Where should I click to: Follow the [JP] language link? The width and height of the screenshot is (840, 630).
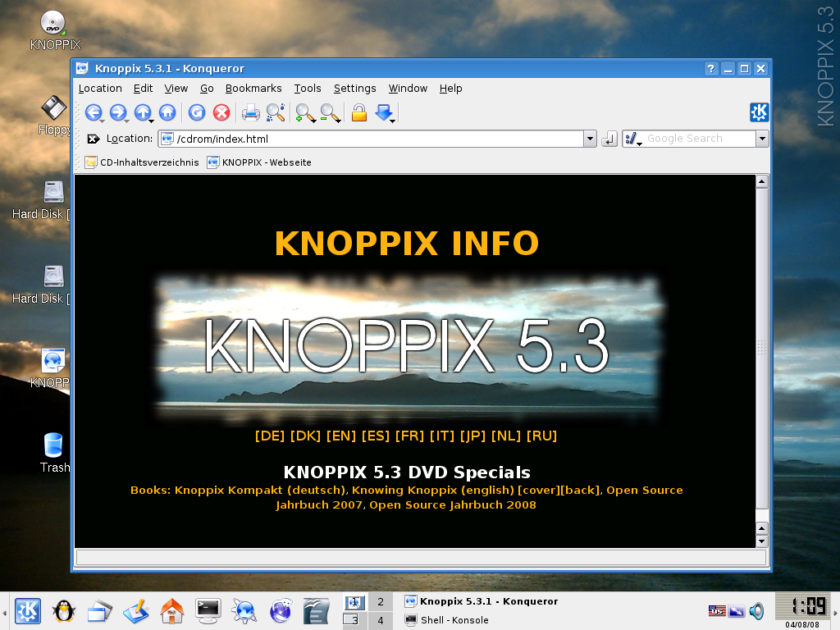tap(472, 436)
